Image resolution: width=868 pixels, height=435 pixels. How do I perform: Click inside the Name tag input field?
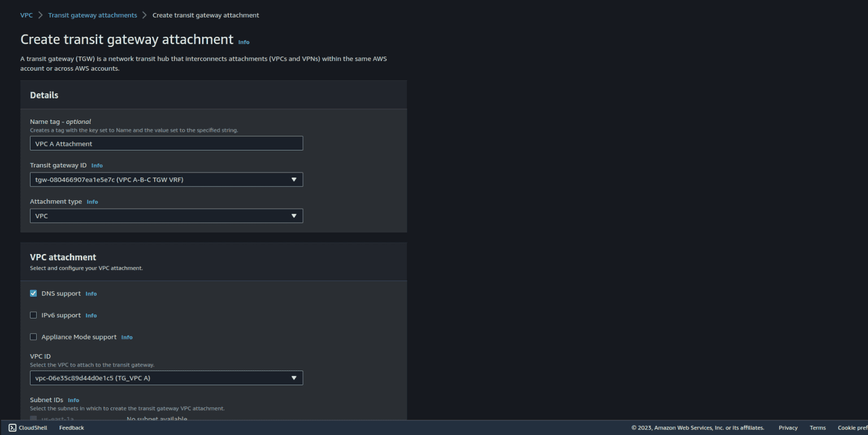(166, 143)
